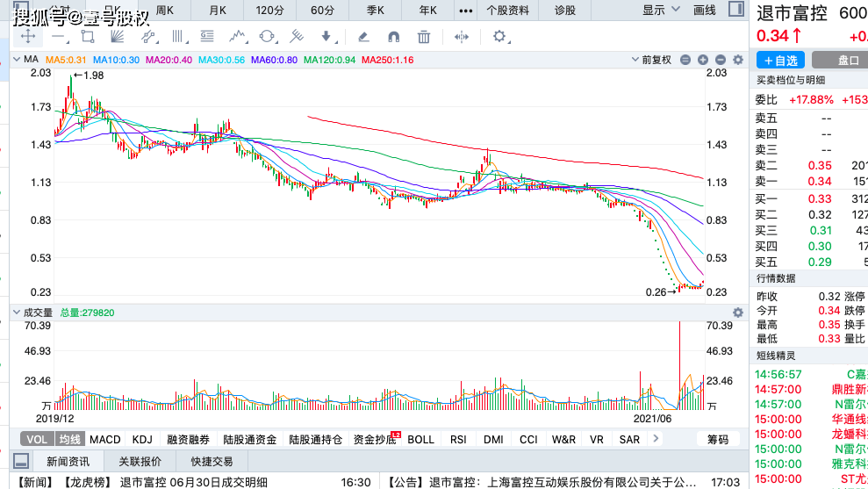868x489 pixels.
Task: Click the more periods ellipsis button
Action: tap(466, 11)
